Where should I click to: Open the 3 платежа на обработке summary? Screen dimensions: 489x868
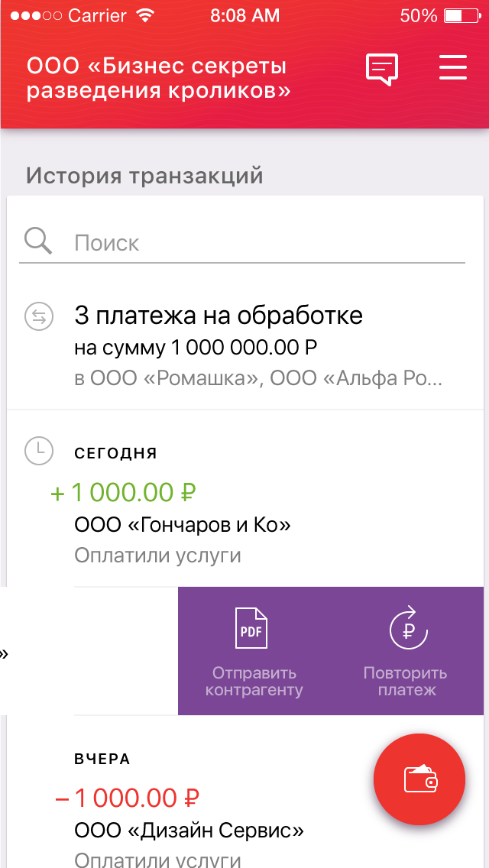tap(219, 316)
